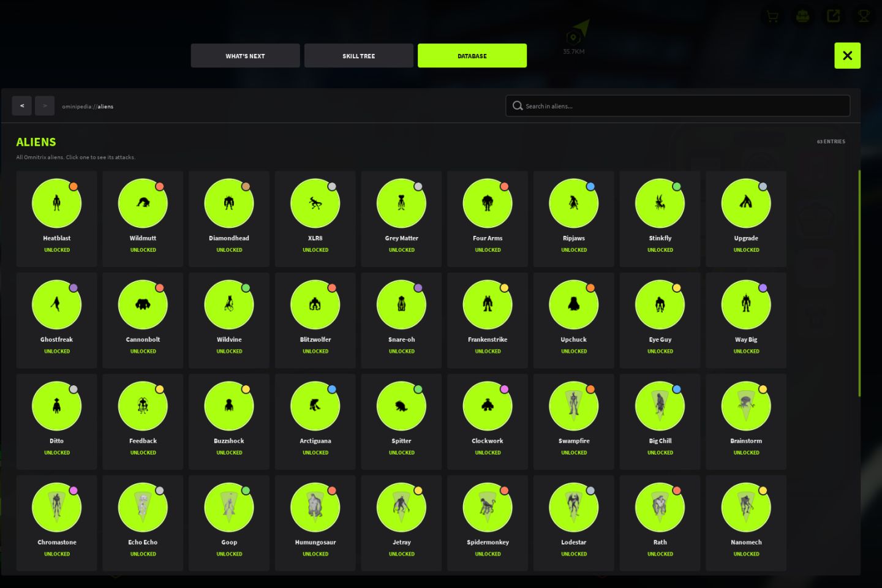Open Diamondhead alien card
882x588 pixels.
(229, 219)
